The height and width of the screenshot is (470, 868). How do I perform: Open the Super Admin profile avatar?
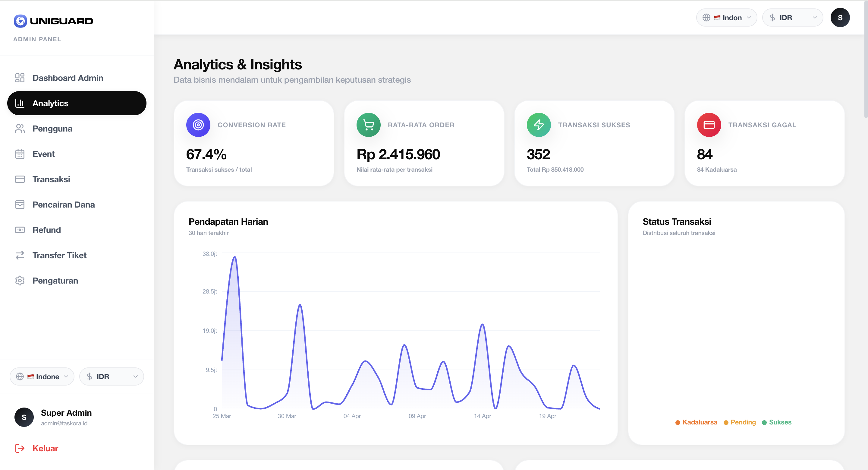(x=24, y=417)
